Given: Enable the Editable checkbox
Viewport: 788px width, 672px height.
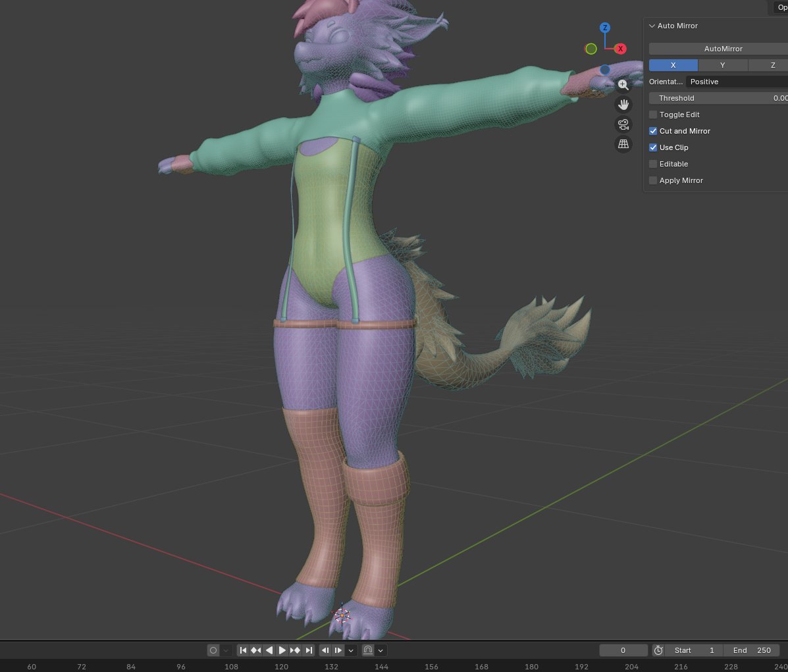Looking at the screenshot, I should 653,164.
